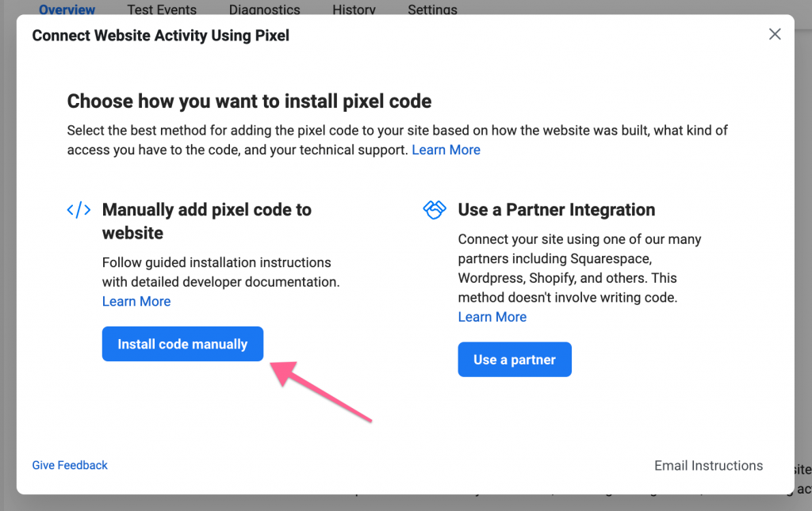The image size is (812, 511).
Task: Click the code brackets icon
Action: [79, 210]
